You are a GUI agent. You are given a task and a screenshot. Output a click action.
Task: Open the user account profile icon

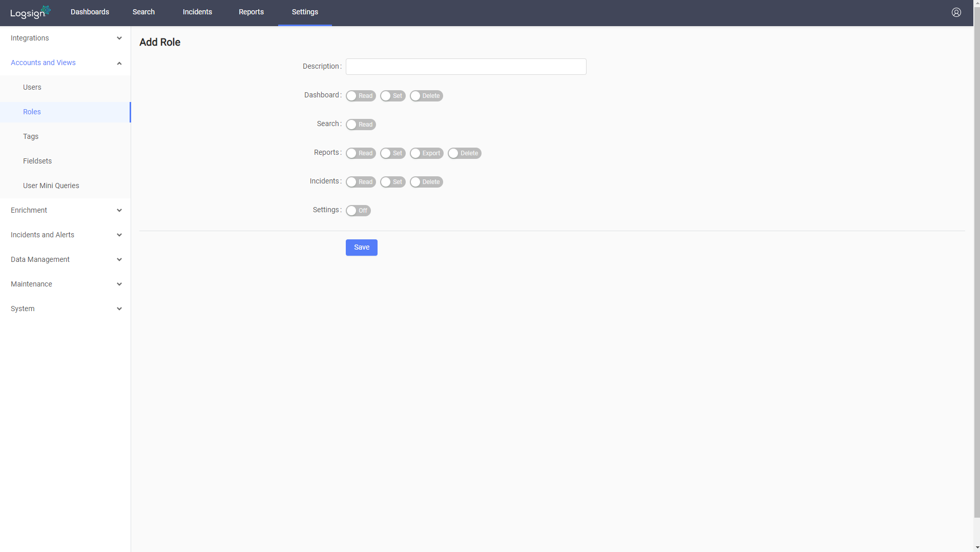point(956,12)
